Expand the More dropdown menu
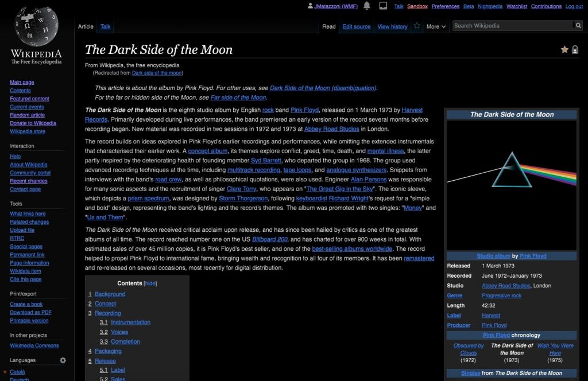The height and width of the screenshot is (381, 588). (x=436, y=26)
